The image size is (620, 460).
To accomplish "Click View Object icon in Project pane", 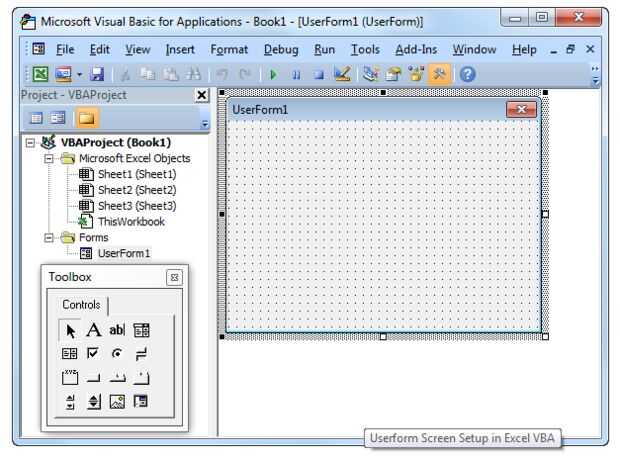I will click(58, 118).
